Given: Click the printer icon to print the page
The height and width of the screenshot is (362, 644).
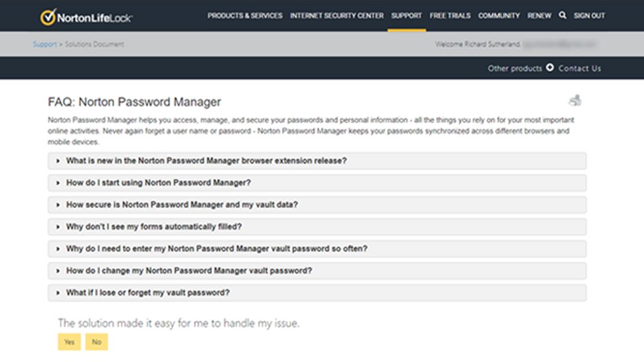Looking at the screenshot, I should pyautogui.click(x=575, y=100).
